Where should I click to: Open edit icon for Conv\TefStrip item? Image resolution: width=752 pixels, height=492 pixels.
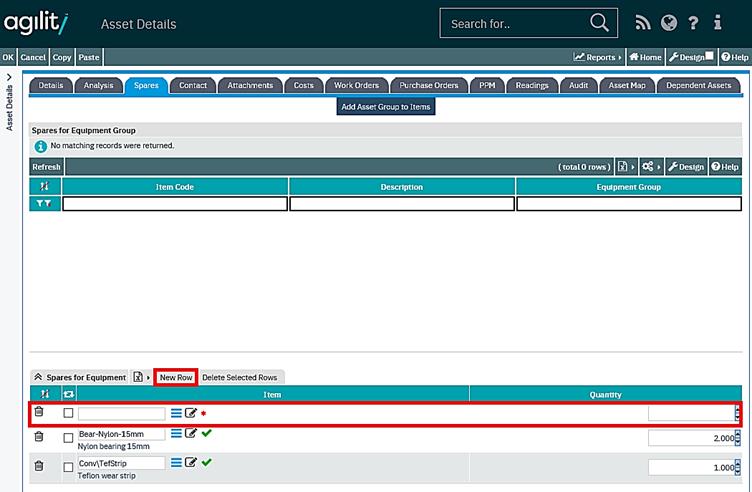point(191,462)
